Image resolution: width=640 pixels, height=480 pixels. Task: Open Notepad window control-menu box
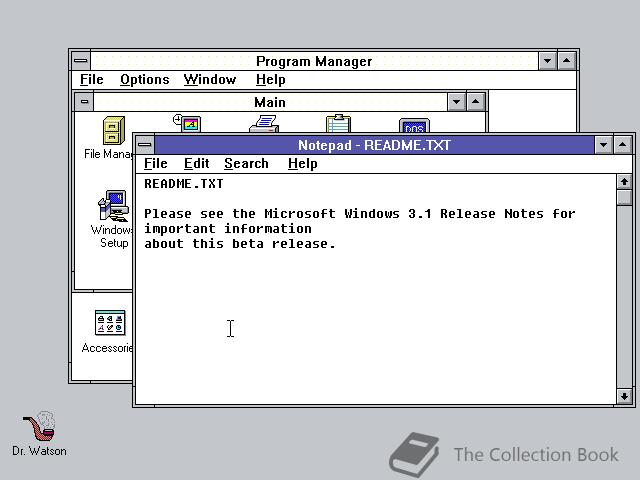(145, 144)
